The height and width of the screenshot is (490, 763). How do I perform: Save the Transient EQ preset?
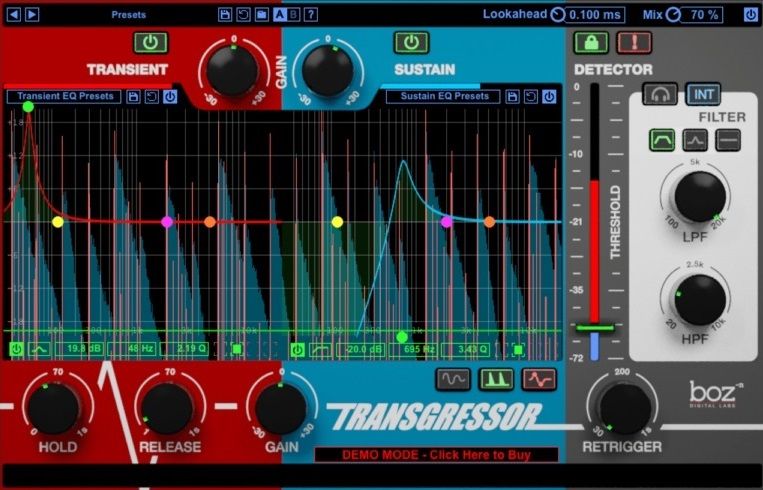(x=133, y=96)
